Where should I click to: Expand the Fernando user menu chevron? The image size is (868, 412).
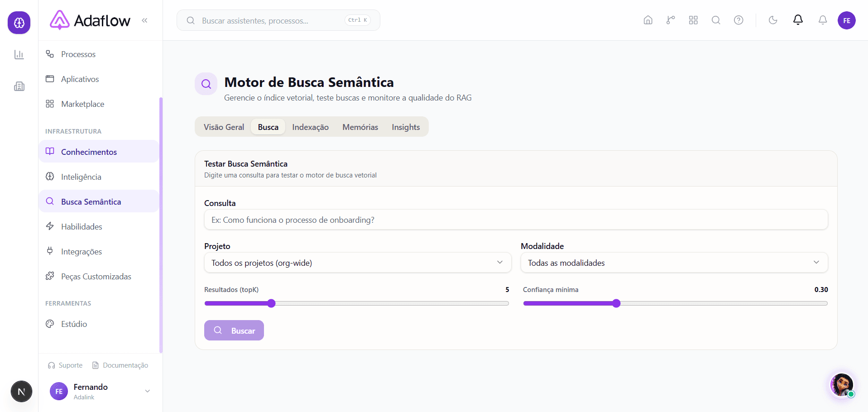coord(147,391)
